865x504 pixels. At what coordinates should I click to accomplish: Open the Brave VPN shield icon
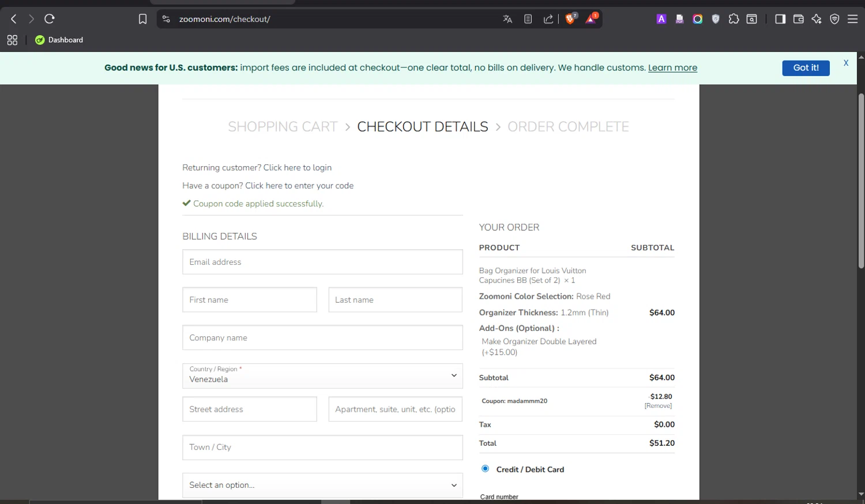point(834,19)
